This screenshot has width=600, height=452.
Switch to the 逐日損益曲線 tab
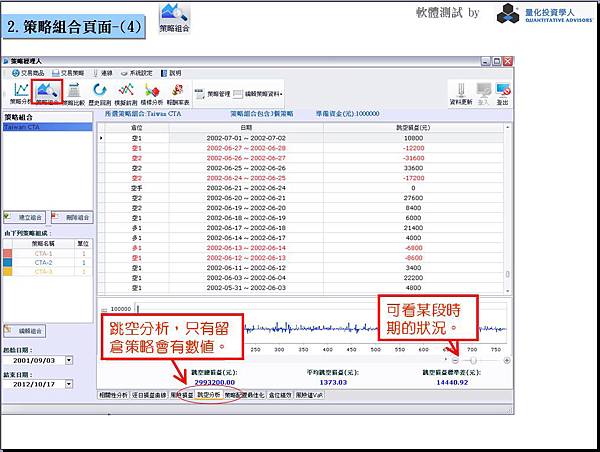149,395
